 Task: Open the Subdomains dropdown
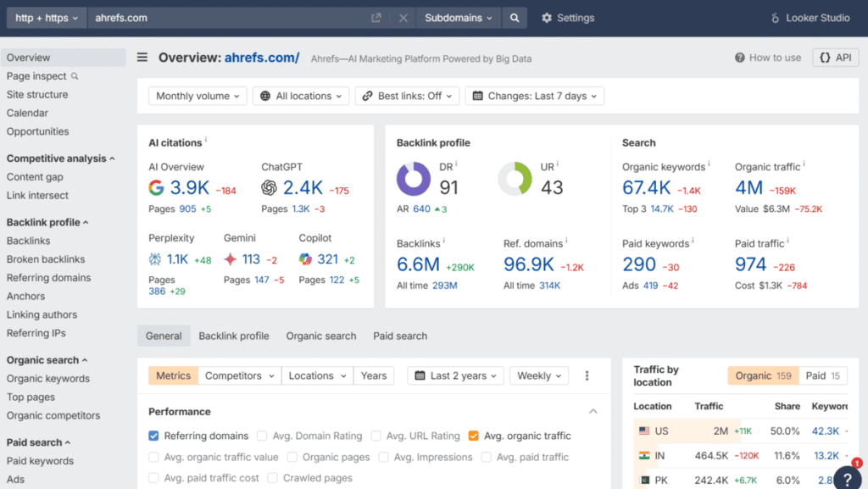coord(458,17)
